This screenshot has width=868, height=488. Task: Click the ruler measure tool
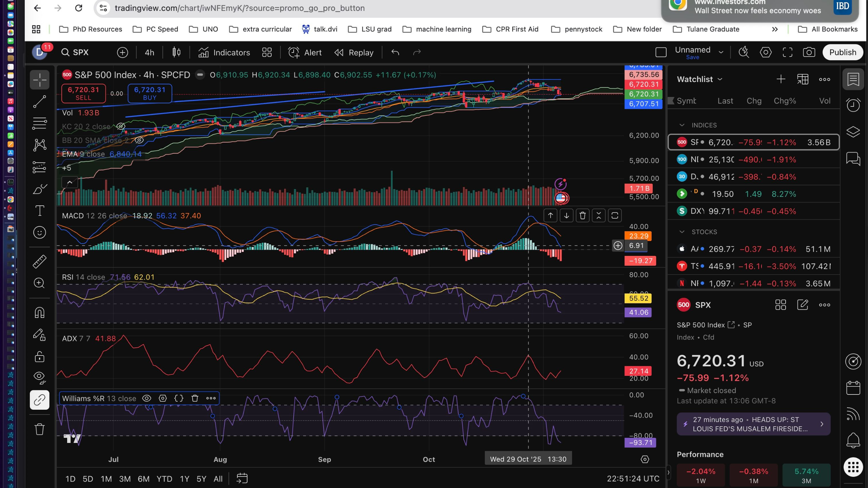[x=40, y=262]
